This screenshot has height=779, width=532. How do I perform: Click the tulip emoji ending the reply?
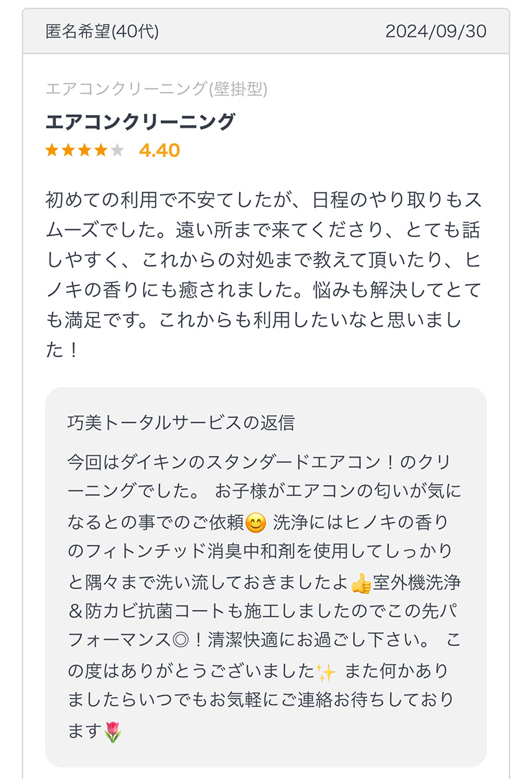point(113,732)
